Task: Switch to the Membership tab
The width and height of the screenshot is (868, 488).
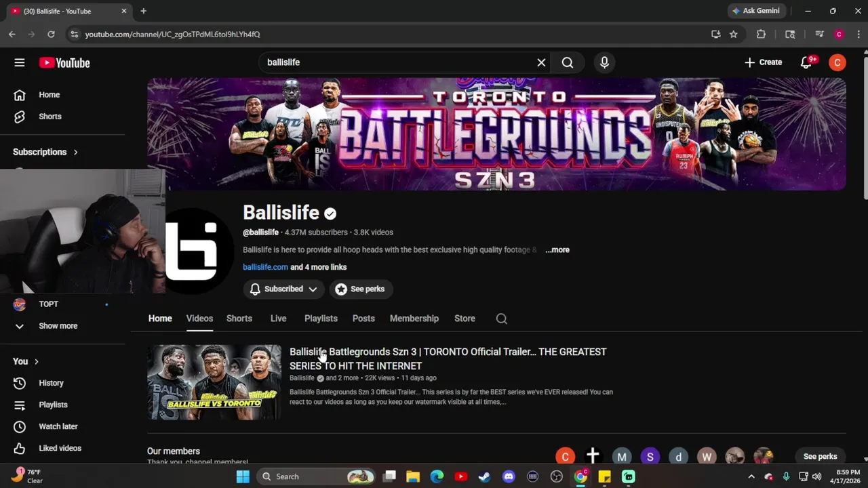Action: point(414,319)
